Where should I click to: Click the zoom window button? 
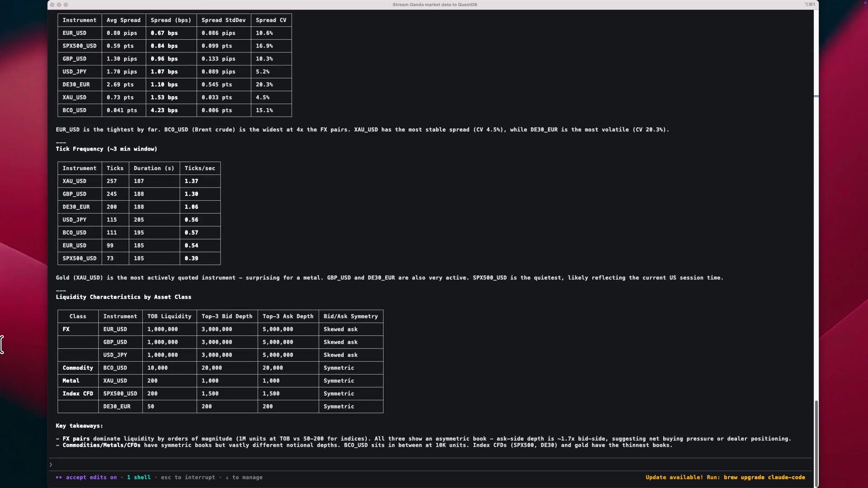[x=66, y=5]
